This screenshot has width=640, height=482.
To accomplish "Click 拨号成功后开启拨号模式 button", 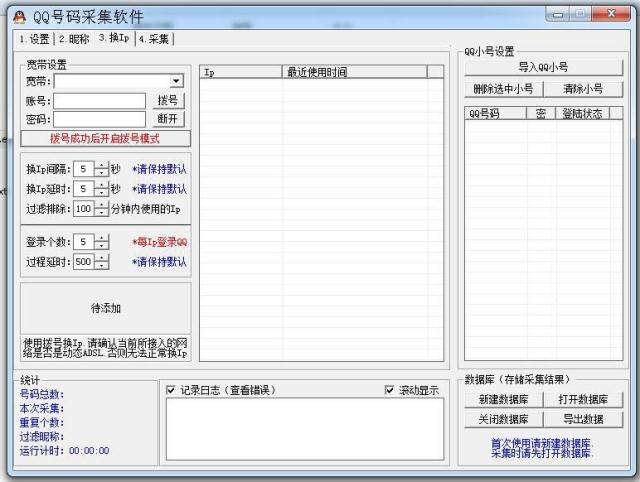I will pyautogui.click(x=105, y=139).
